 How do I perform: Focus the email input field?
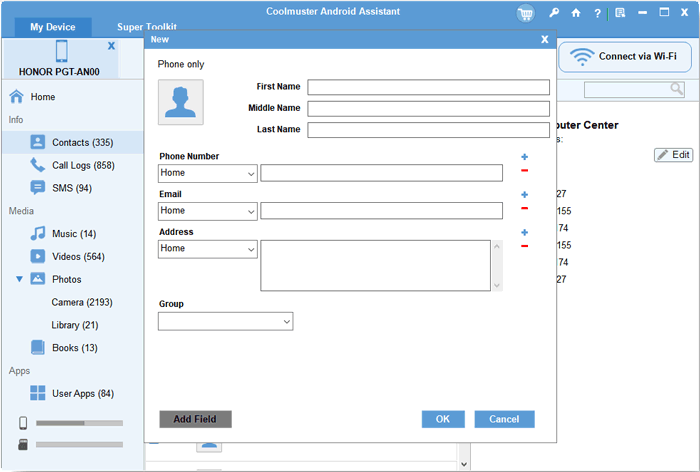(381, 211)
